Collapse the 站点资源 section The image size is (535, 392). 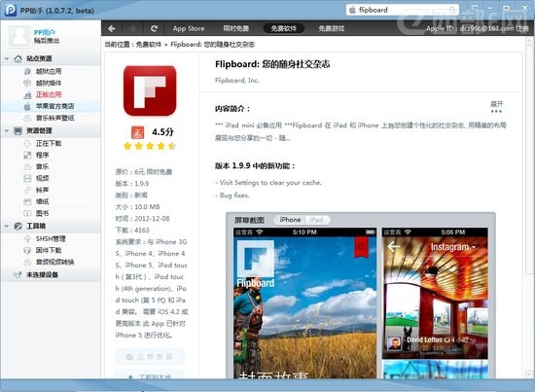point(7,58)
